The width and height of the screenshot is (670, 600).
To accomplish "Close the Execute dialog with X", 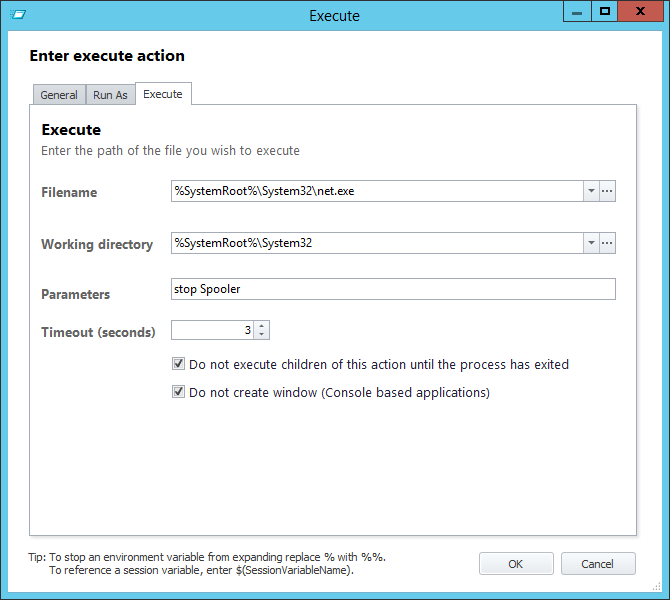I will 643,12.
